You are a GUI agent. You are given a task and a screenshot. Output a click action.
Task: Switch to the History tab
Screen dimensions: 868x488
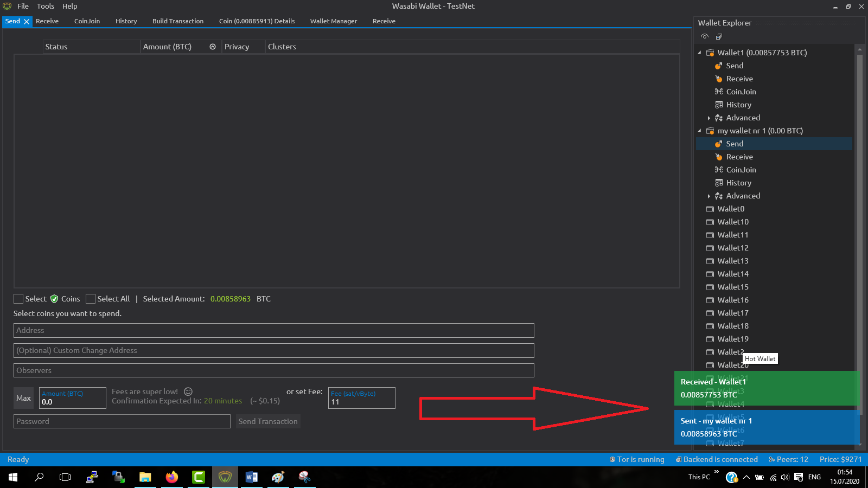click(126, 21)
